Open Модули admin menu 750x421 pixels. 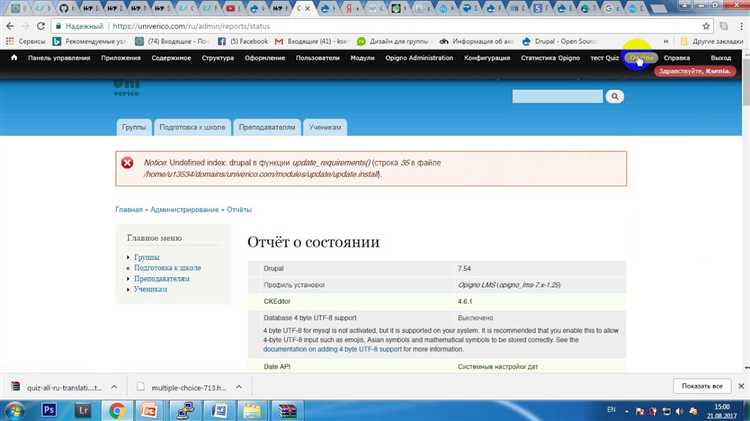coord(362,58)
